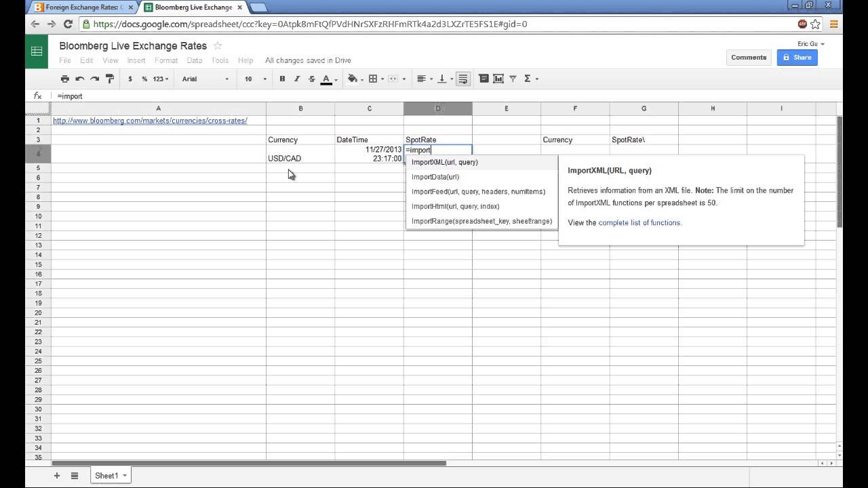
Task: Star this spreadsheet
Action: coord(218,46)
